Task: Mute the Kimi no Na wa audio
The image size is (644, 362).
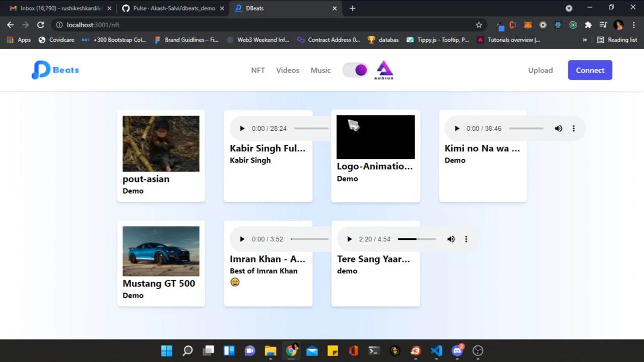Action: click(558, 129)
